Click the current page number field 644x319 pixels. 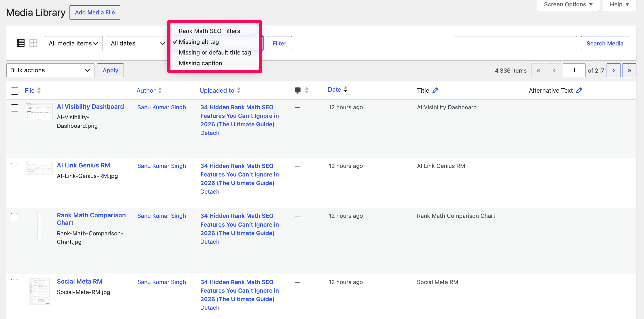pos(574,70)
